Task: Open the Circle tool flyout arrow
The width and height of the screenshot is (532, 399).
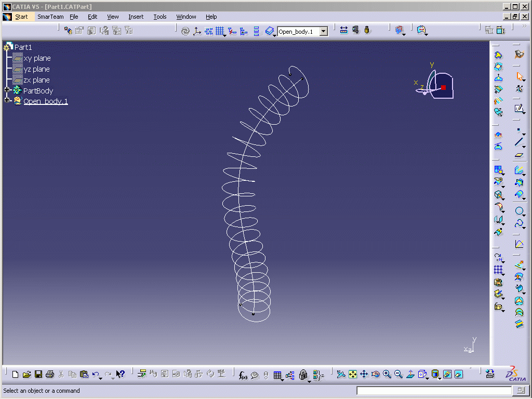Action: [x=524, y=215]
